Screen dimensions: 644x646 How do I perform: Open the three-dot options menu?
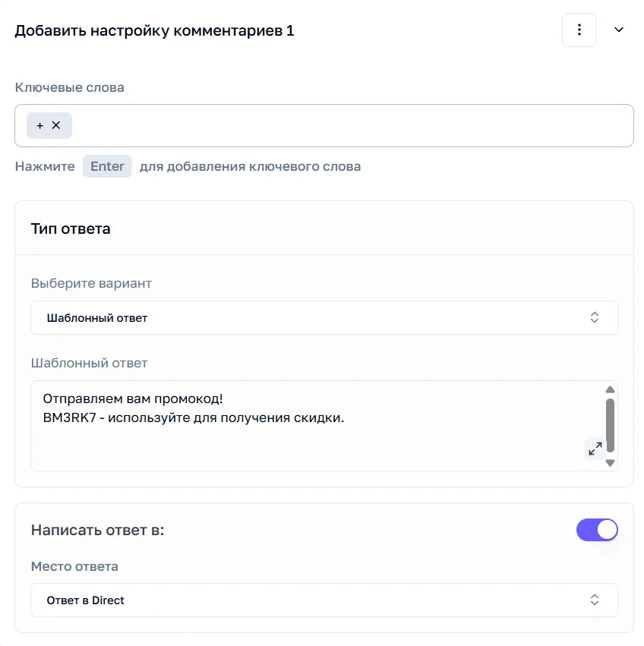579,30
